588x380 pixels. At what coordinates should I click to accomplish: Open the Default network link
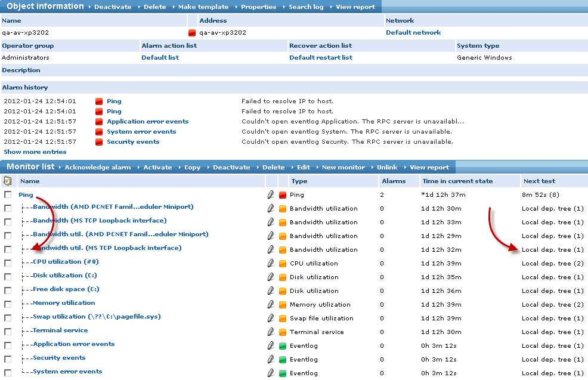(x=413, y=33)
